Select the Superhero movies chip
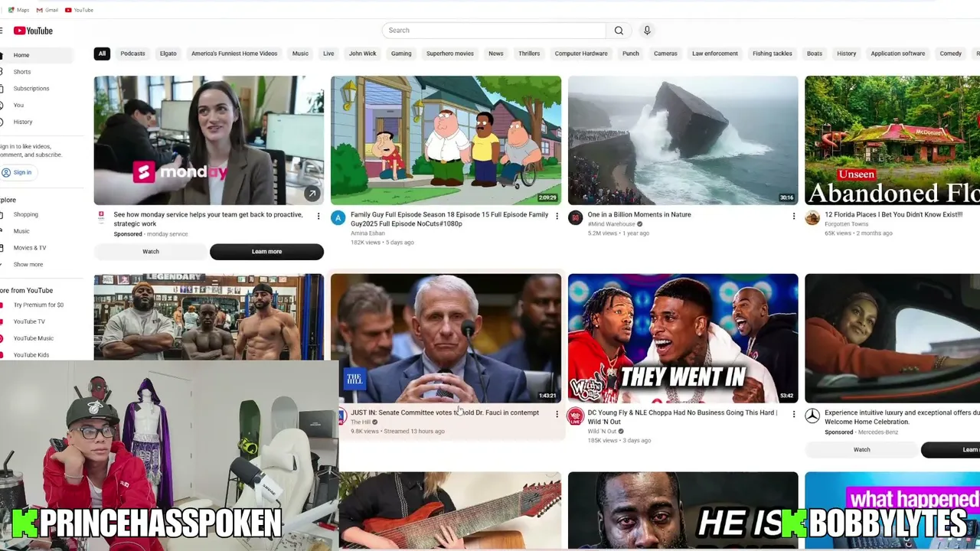Screen dimensions: 980x551 coord(450,54)
